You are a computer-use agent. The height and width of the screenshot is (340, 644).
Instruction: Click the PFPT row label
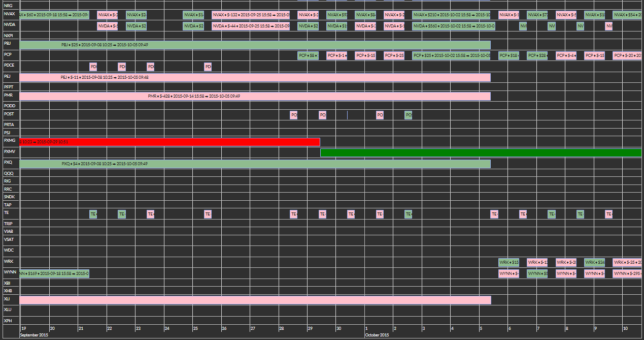(9, 87)
